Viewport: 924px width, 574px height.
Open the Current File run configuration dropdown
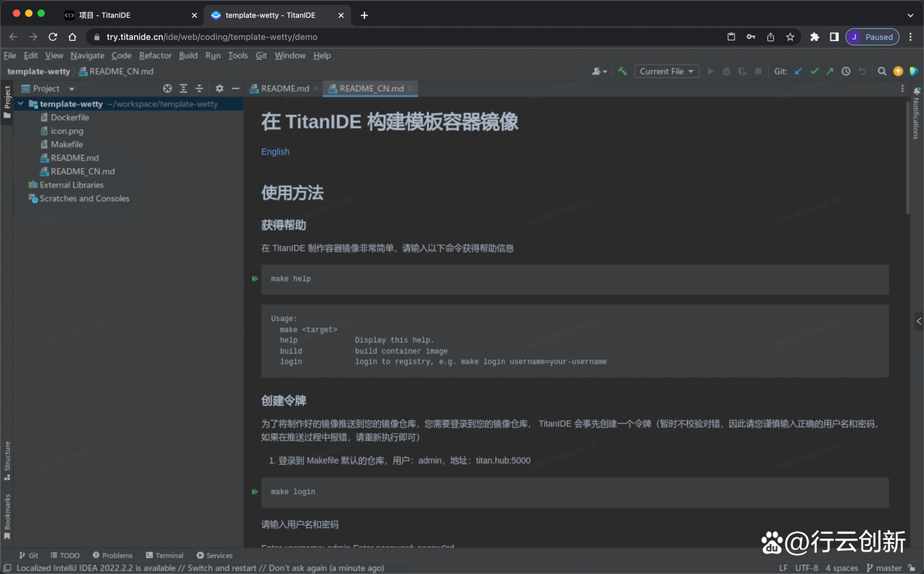click(666, 71)
